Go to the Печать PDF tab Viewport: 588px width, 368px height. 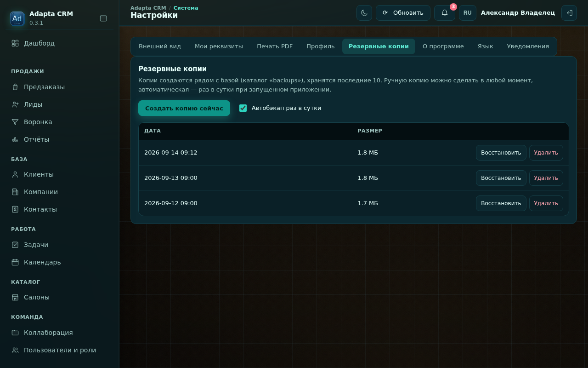(x=275, y=46)
